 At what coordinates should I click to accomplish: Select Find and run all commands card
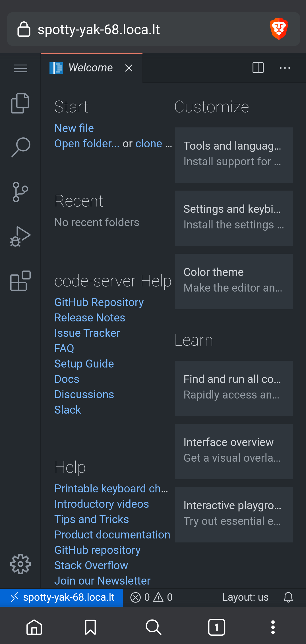(x=234, y=388)
